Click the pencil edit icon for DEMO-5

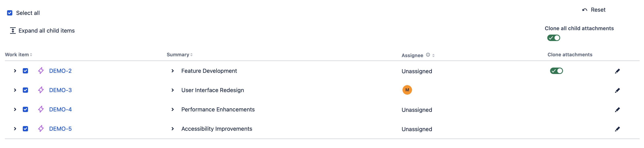tap(617, 129)
